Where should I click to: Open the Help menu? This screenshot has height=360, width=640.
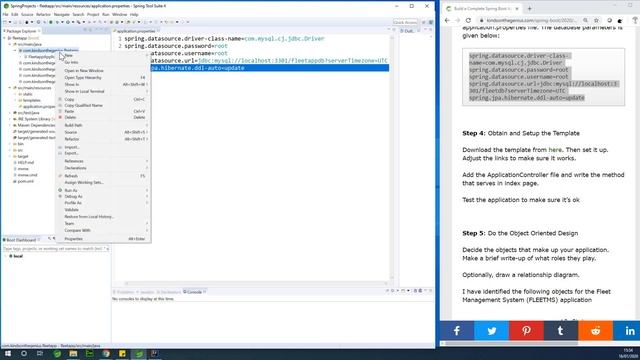134,14
